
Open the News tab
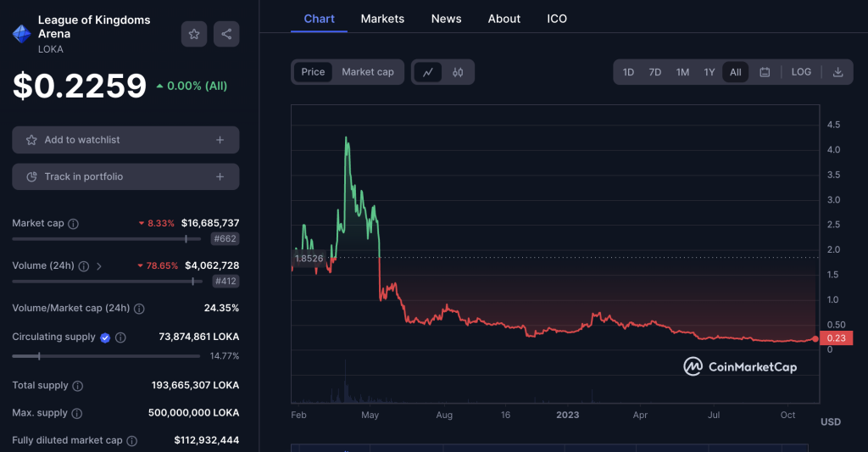(x=446, y=19)
